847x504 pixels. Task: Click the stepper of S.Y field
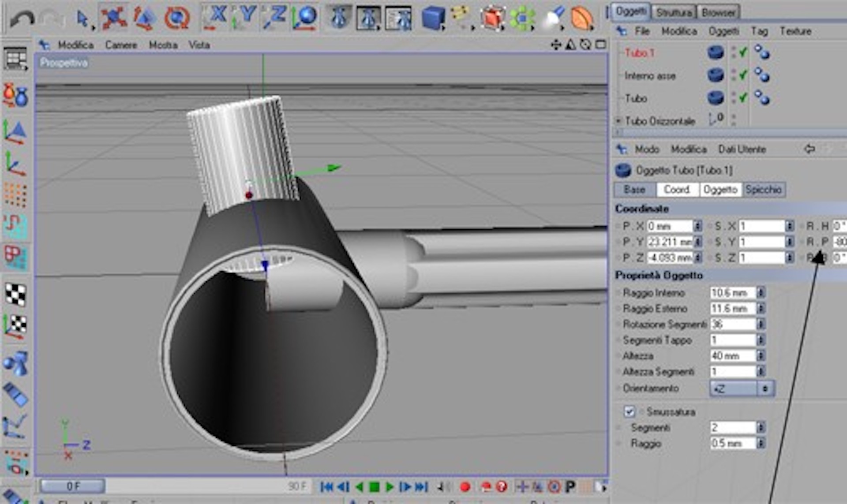pos(790,242)
